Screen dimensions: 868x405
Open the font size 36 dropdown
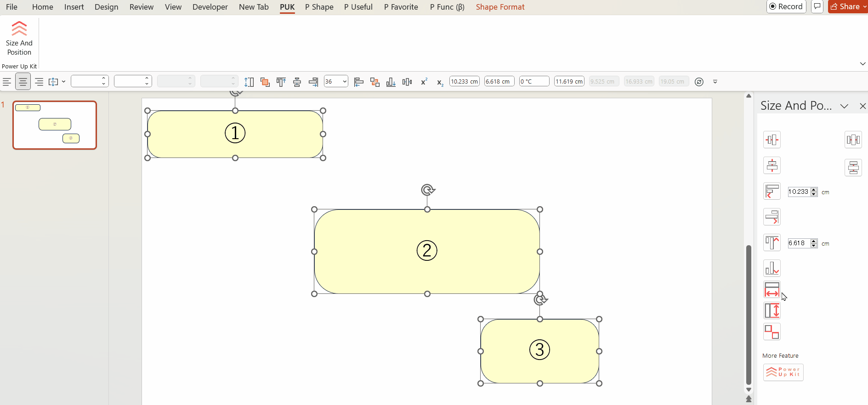(x=345, y=82)
